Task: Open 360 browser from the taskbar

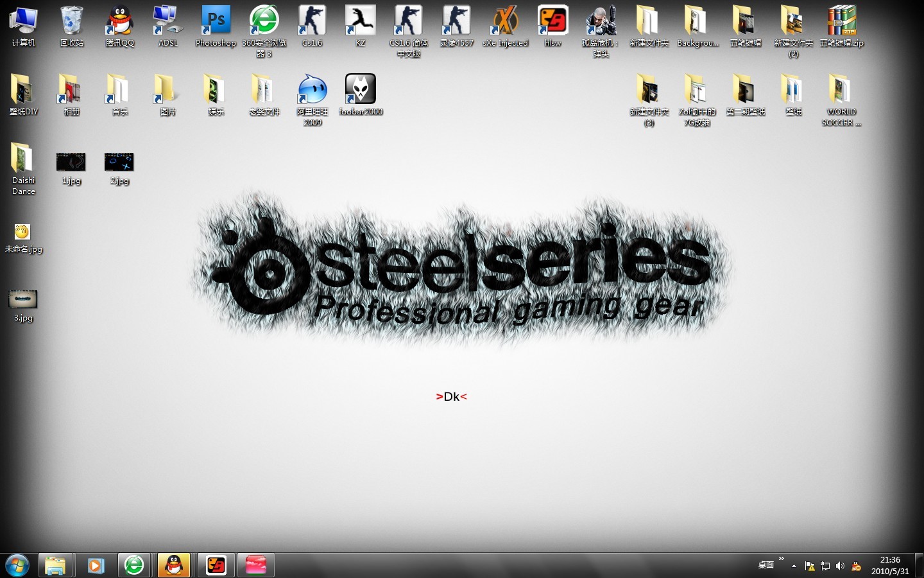Action: 134,565
